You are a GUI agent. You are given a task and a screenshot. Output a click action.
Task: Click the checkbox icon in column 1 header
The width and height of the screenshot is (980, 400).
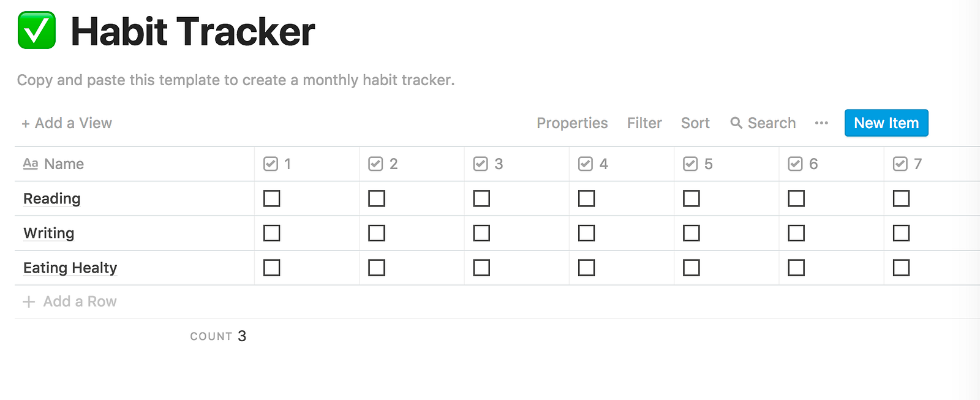271,164
